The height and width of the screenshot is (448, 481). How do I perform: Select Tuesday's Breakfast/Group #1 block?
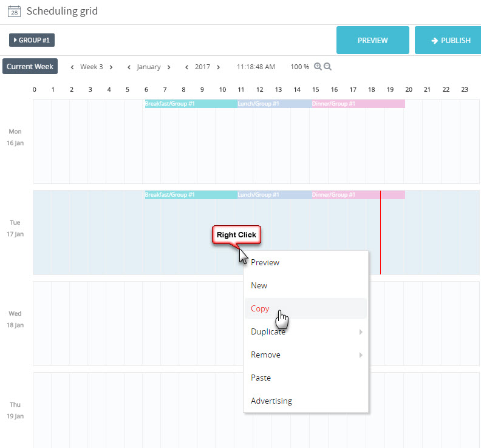tap(191, 195)
